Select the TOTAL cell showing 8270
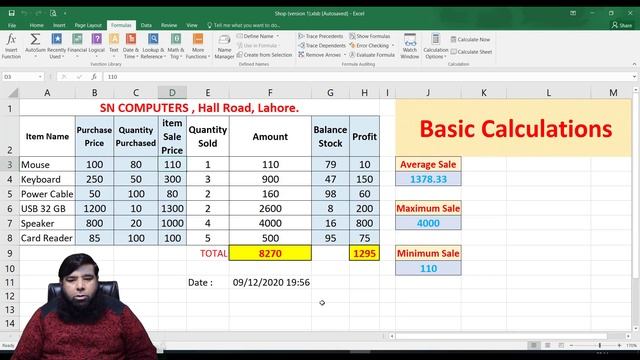Screen dimensions: 640x360 (270, 253)
